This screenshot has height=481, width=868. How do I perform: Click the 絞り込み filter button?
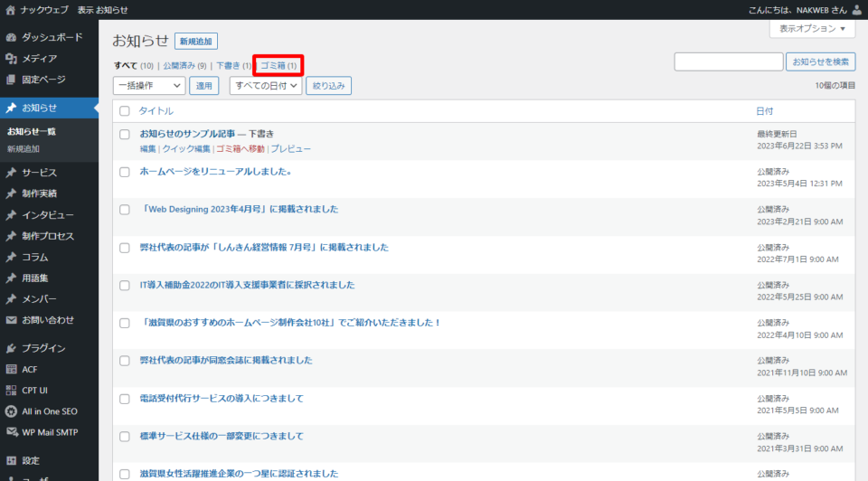click(x=328, y=86)
